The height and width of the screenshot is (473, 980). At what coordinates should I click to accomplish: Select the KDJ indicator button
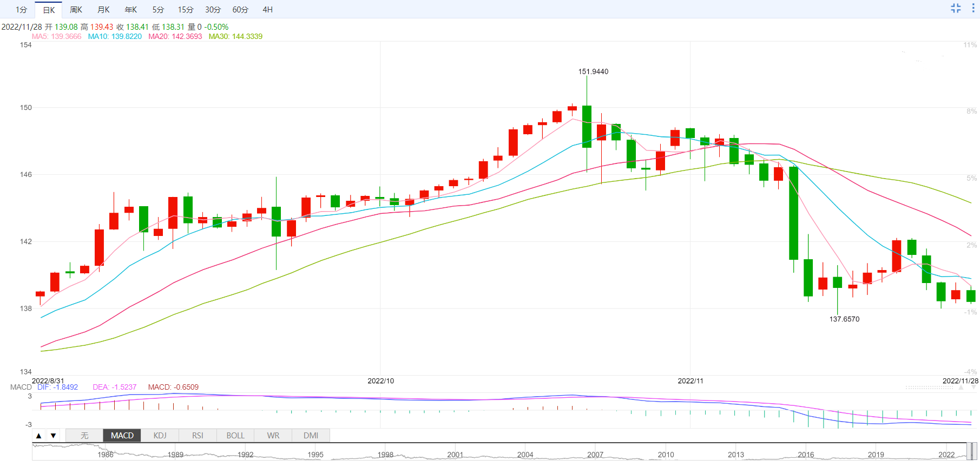[x=160, y=436]
